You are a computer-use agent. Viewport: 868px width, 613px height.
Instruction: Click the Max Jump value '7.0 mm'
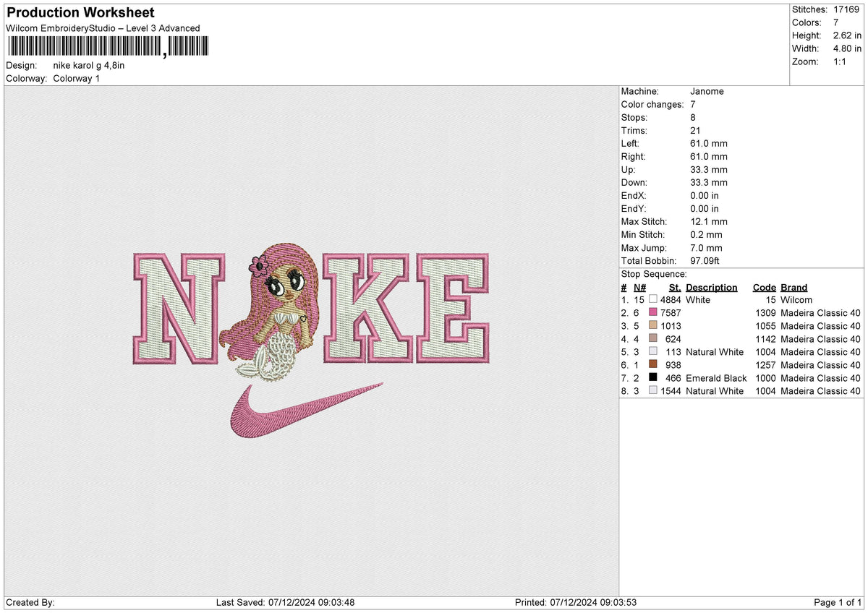[x=707, y=247]
